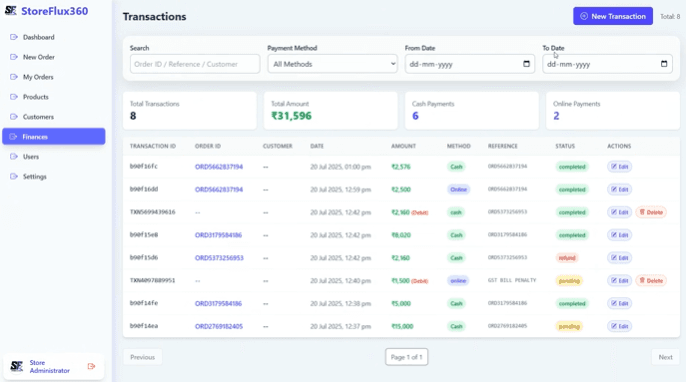Click the From Date field
Image resolution: width=686 pixels, height=382 pixels.
coord(469,64)
